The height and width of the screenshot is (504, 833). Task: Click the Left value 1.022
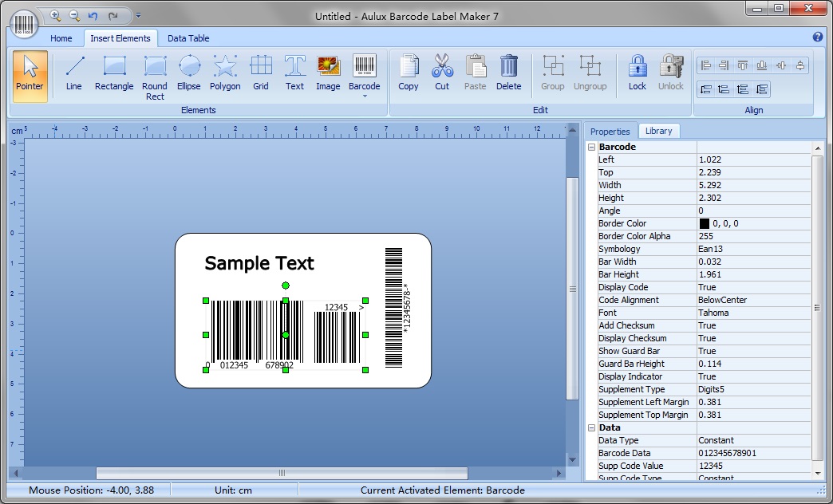click(754, 159)
